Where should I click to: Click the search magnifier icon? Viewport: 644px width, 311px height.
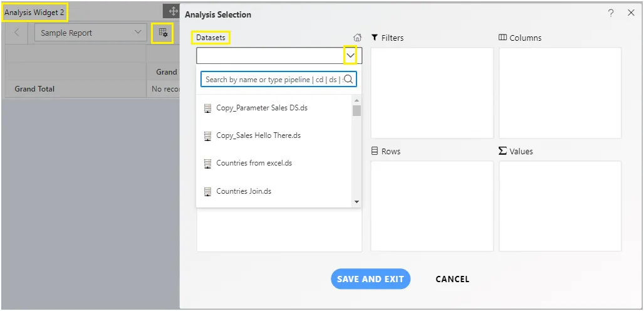(348, 79)
